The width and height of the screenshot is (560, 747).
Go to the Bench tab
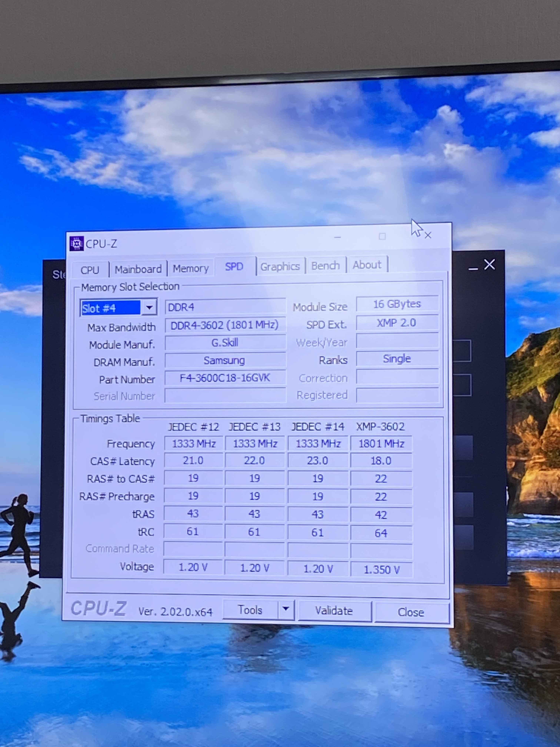click(325, 266)
